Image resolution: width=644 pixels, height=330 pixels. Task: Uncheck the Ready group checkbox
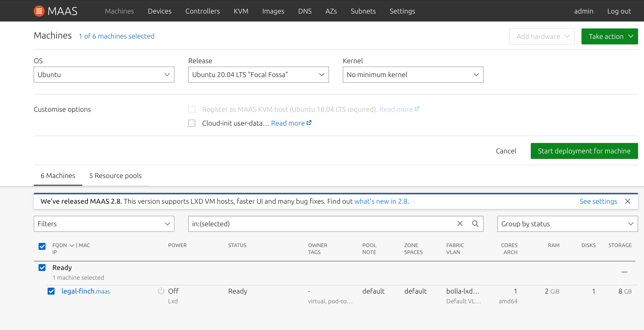click(42, 268)
